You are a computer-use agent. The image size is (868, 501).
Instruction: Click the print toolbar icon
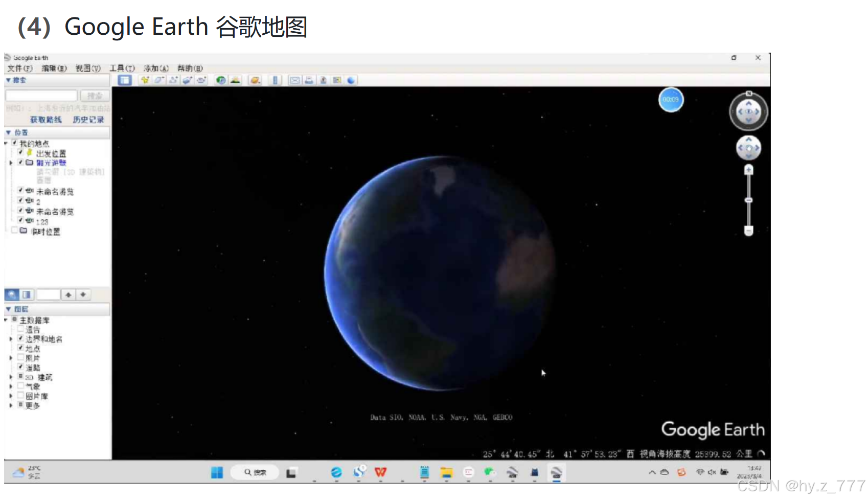pos(309,80)
